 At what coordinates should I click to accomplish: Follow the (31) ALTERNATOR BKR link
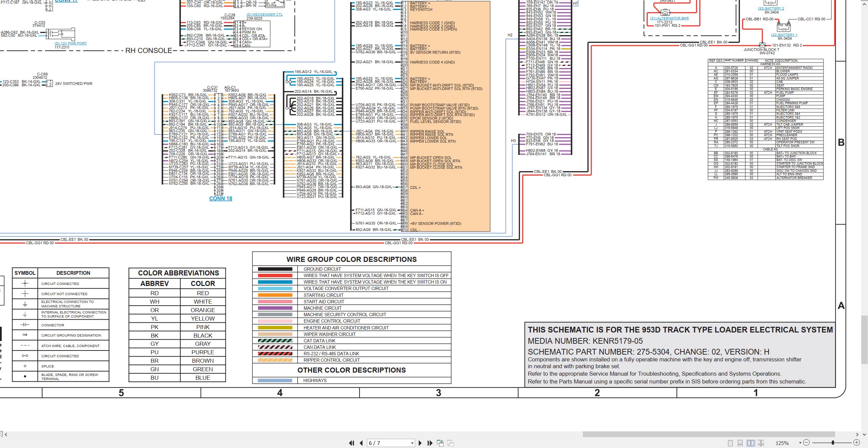click(669, 18)
